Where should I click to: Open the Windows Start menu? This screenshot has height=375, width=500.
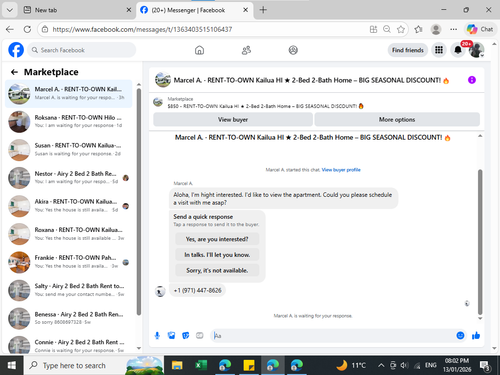click(x=12, y=365)
